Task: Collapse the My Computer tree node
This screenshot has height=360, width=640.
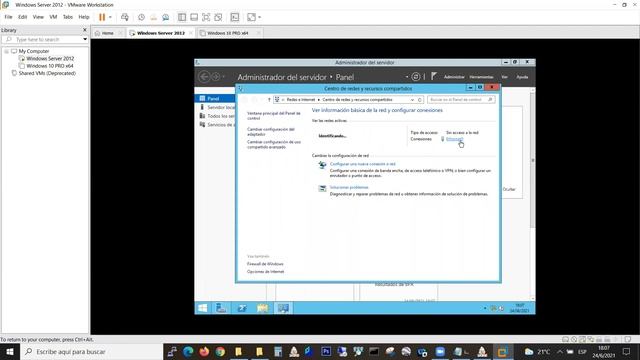Action: pos(6,51)
